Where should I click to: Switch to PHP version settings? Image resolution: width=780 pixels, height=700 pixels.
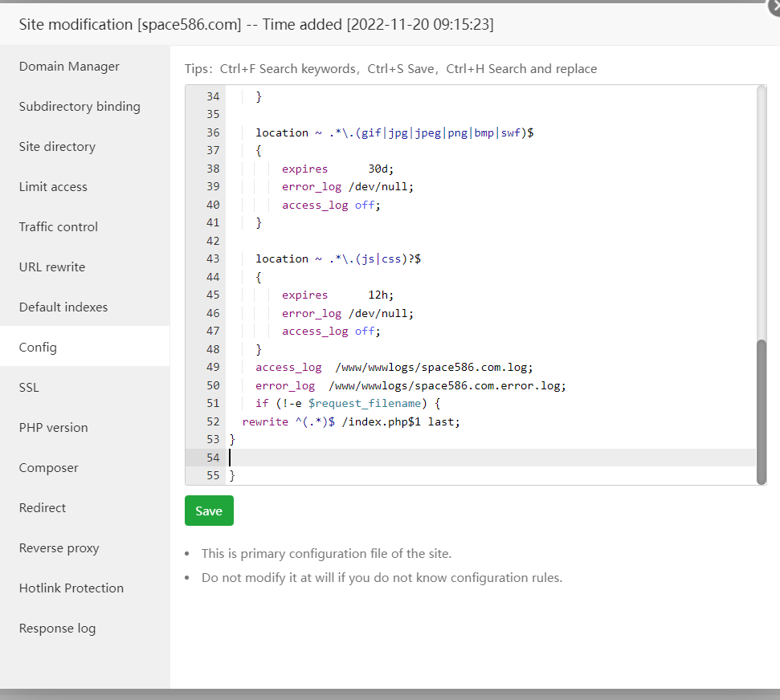[x=53, y=428]
